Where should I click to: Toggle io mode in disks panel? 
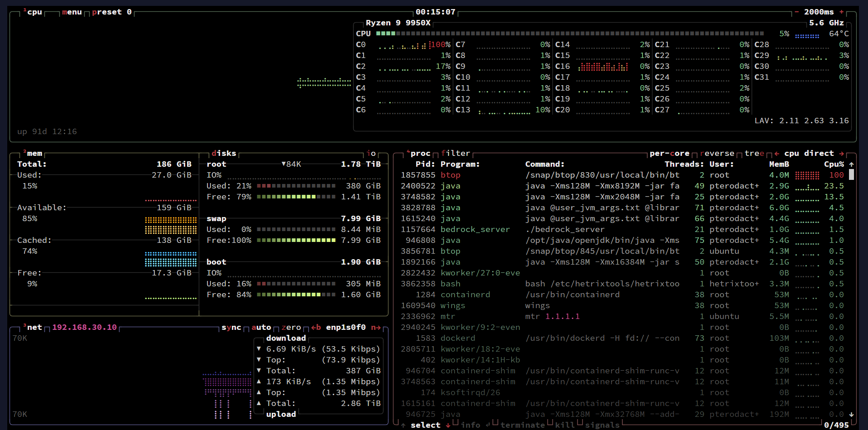[x=371, y=153]
